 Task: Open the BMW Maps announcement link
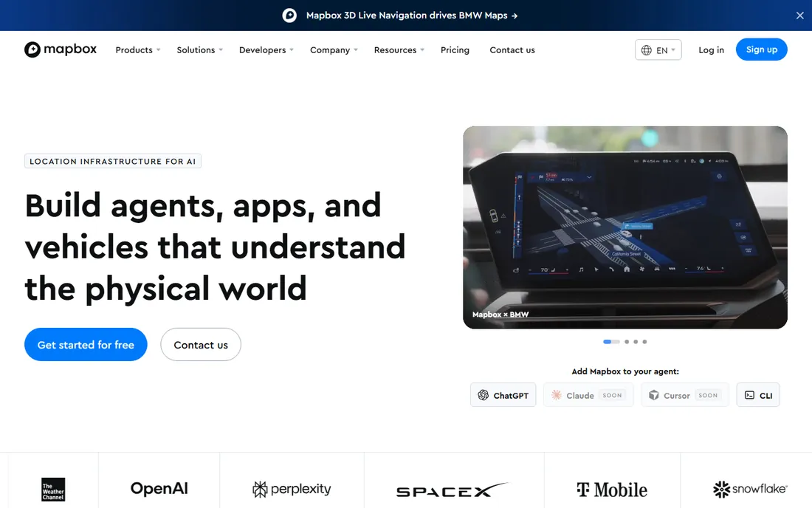click(x=412, y=16)
